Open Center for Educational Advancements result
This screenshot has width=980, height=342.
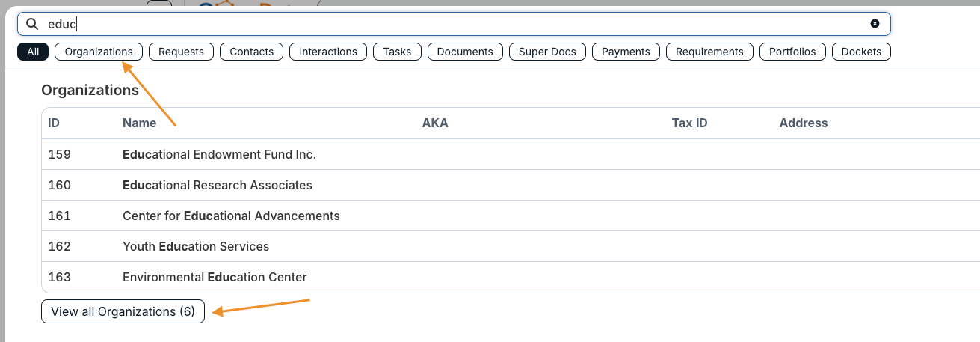click(231, 216)
